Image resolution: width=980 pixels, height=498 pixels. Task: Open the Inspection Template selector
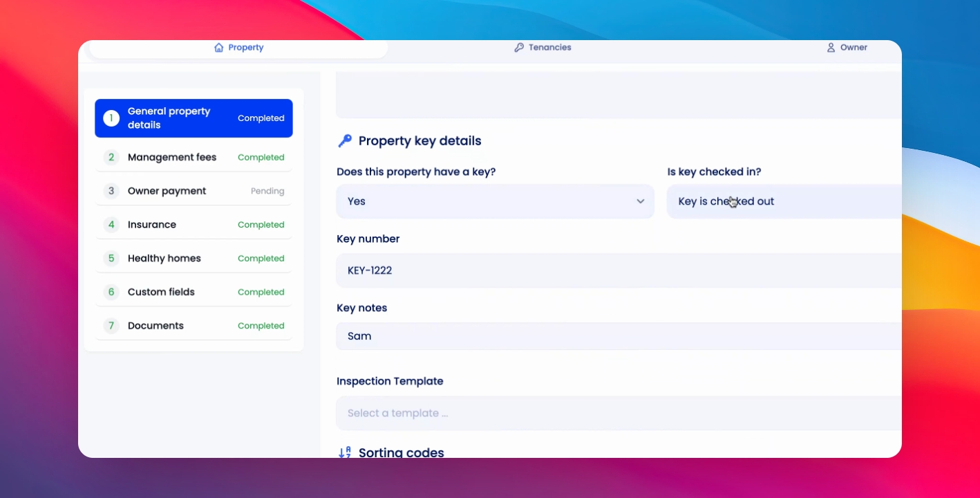click(x=619, y=413)
